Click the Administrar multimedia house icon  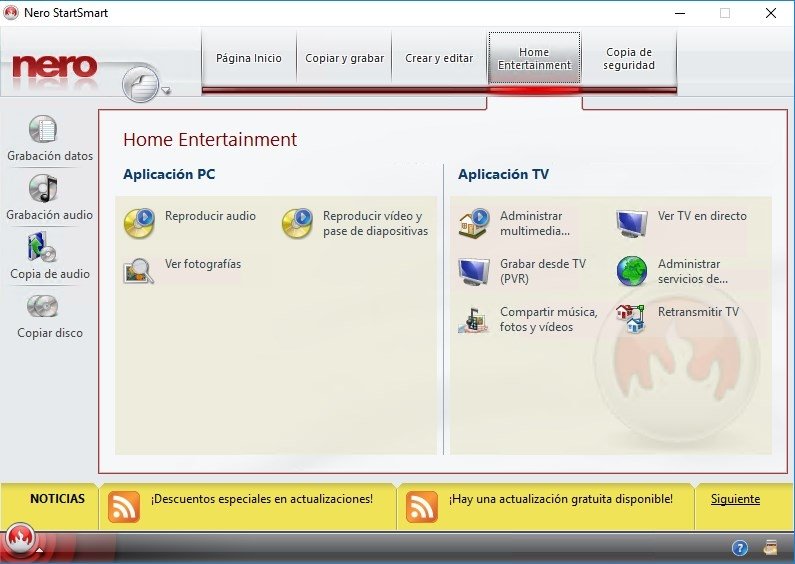click(x=474, y=223)
